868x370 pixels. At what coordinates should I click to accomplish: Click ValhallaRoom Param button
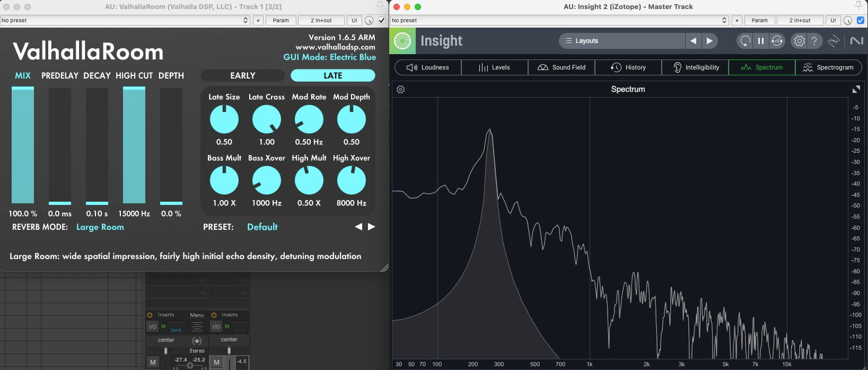point(280,21)
